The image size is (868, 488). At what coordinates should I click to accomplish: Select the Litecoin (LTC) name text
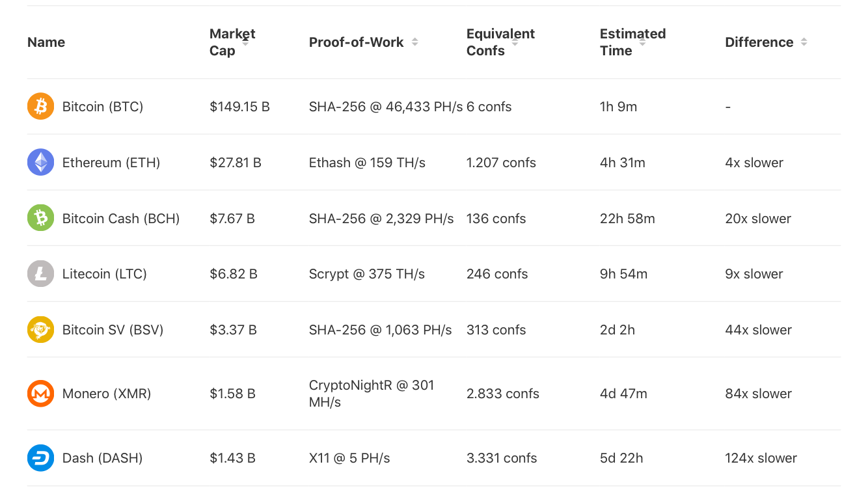pyautogui.click(x=105, y=274)
